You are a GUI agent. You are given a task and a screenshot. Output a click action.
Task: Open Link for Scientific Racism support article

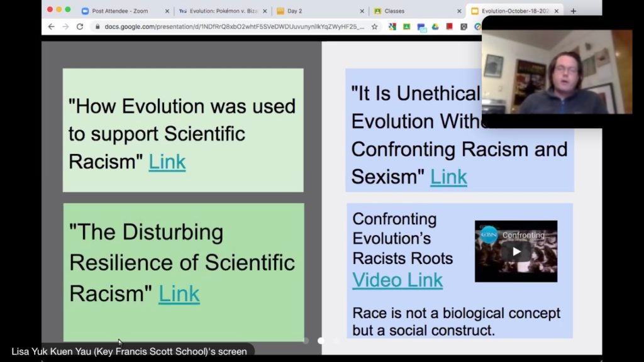pos(167,162)
